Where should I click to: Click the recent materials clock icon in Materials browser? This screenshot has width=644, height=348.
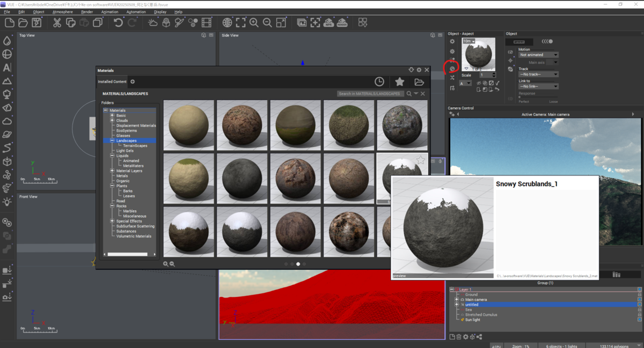click(379, 82)
